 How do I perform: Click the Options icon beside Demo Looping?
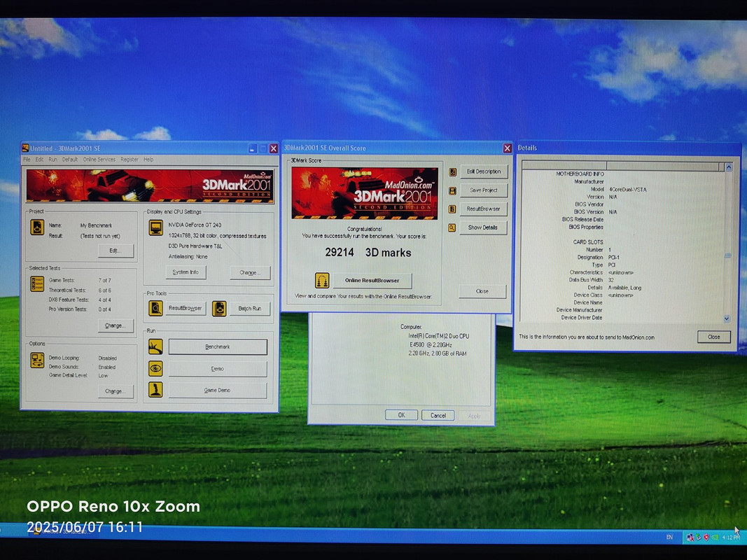pos(37,360)
